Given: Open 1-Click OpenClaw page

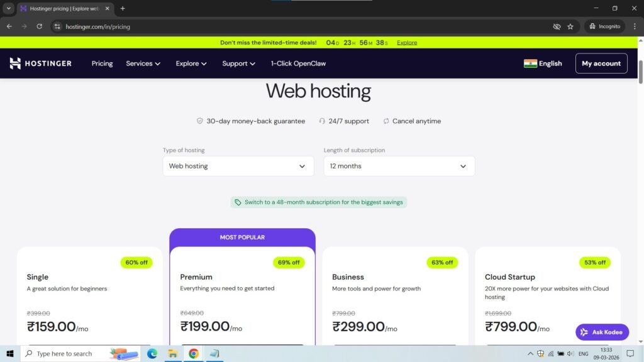Looking at the screenshot, I should [x=298, y=63].
